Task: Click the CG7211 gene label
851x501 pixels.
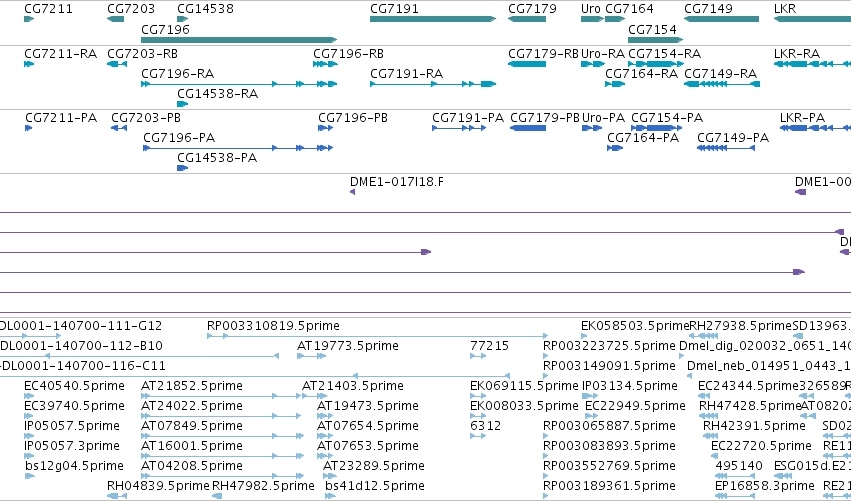Action: (48, 9)
